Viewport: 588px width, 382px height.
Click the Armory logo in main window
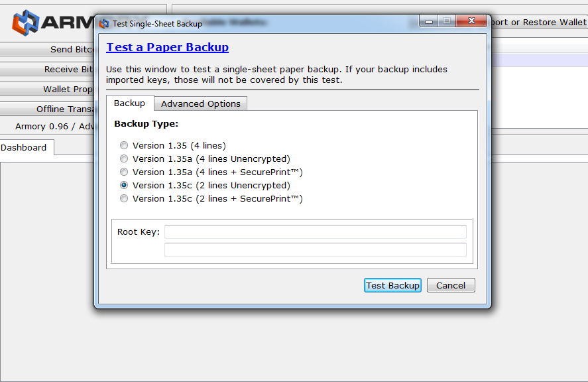[x=52, y=23]
